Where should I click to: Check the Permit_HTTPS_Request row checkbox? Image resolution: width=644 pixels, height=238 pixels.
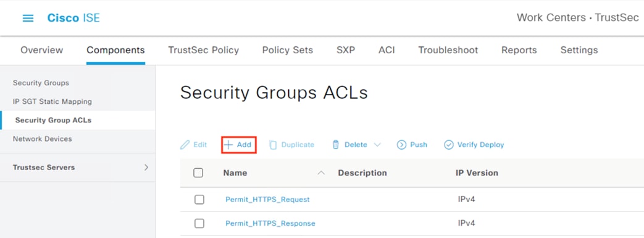coord(199,200)
